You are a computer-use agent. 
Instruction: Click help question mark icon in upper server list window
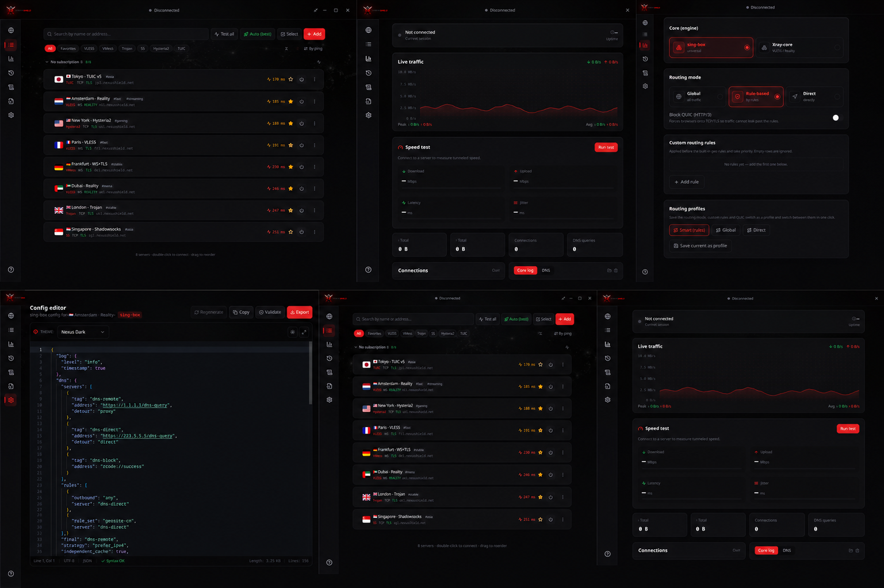tap(11, 270)
